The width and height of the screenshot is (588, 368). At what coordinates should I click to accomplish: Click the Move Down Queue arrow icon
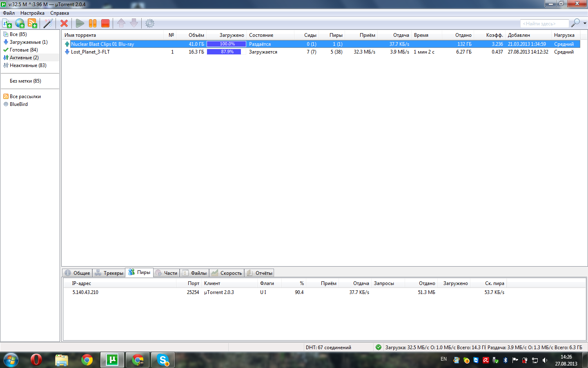(134, 23)
